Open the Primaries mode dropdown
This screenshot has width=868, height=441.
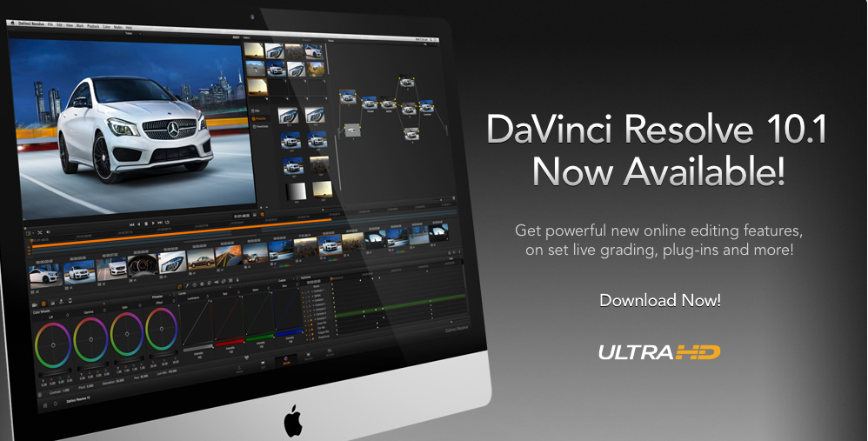pos(161,297)
